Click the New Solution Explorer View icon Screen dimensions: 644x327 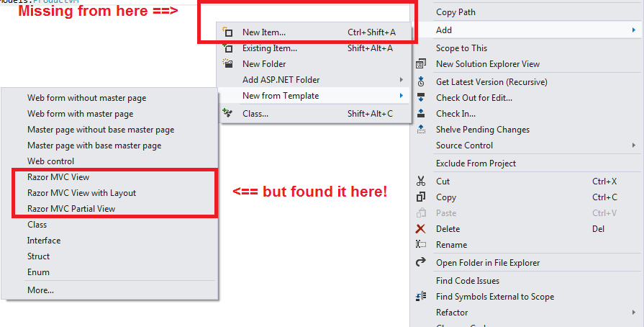[x=421, y=64]
